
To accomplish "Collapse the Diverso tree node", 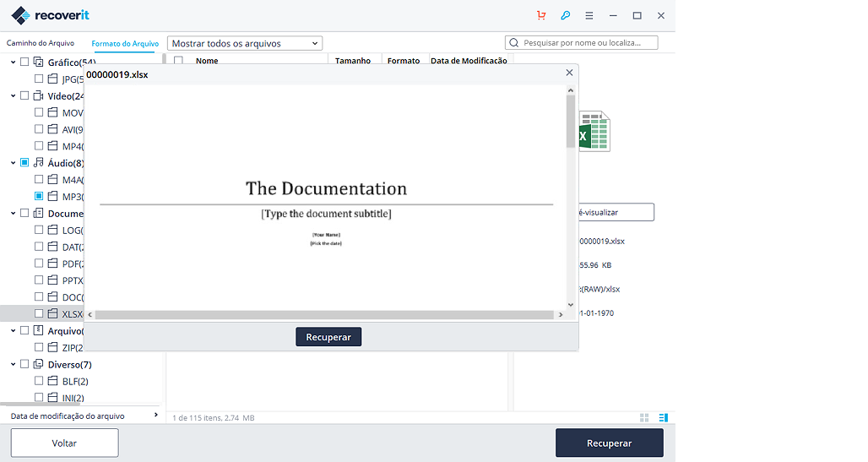I will pyautogui.click(x=13, y=365).
